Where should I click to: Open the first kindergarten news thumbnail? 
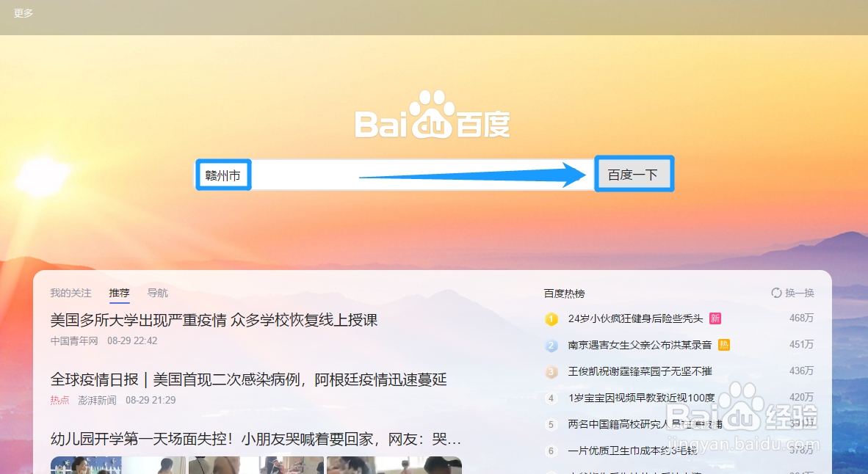coord(117,465)
